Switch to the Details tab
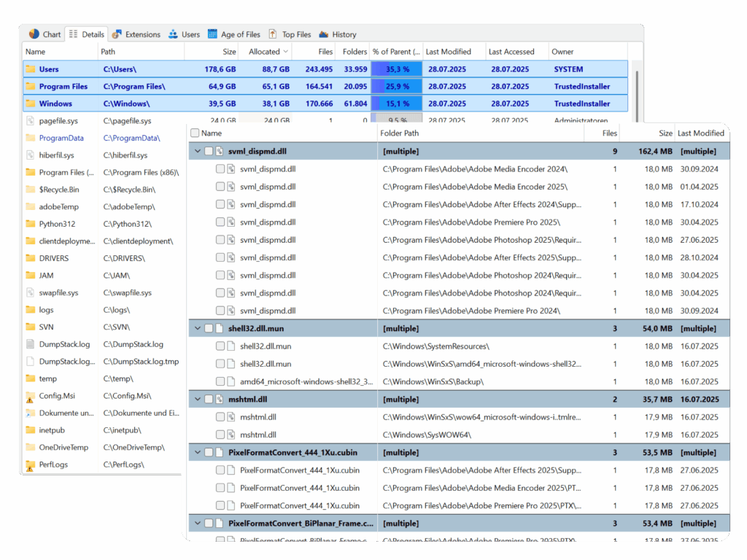Screen dimensions: 747x560 (86, 34)
